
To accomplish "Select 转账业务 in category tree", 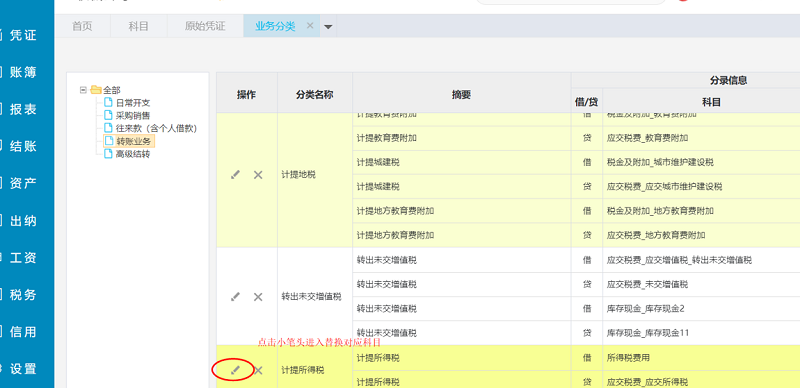I will point(129,141).
